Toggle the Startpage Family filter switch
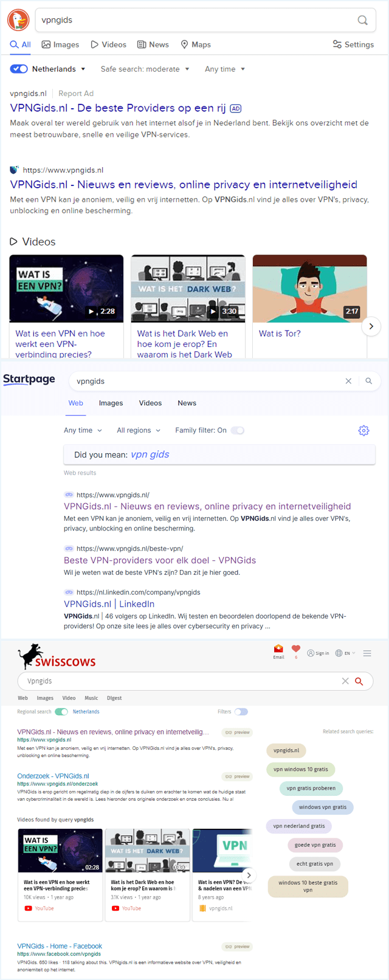The width and height of the screenshot is (389, 980). 238,430
